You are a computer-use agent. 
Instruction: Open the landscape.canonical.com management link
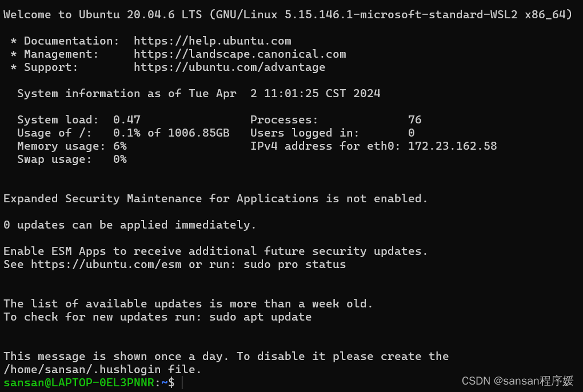pos(240,54)
